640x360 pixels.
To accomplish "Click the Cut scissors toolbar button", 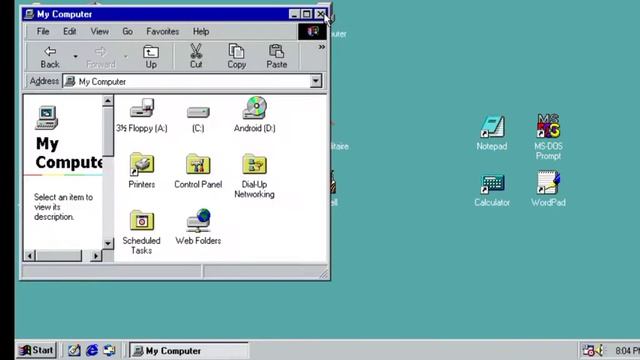I will tap(196, 57).
